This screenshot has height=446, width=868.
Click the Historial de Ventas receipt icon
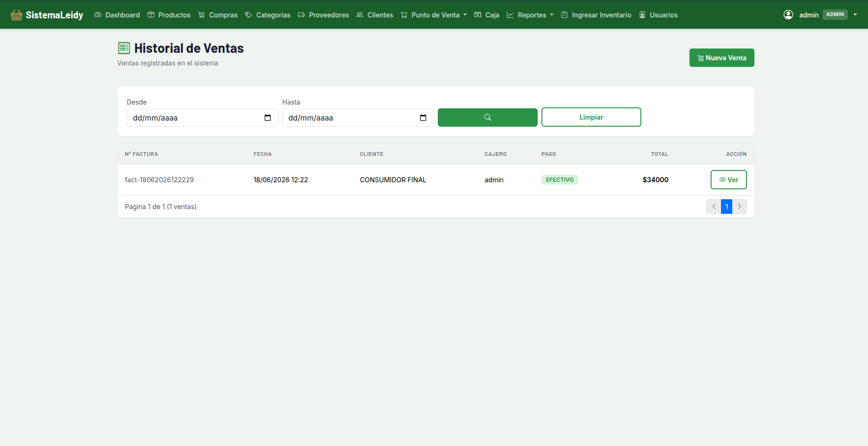pyautogui.click(x=124, y=48)
